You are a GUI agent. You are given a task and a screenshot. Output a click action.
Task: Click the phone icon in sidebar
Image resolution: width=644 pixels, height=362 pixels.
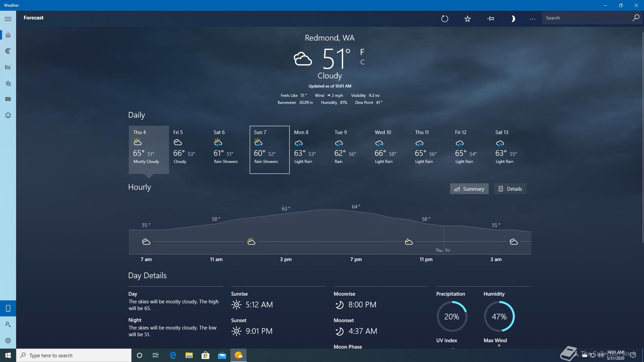click(8, 308)
